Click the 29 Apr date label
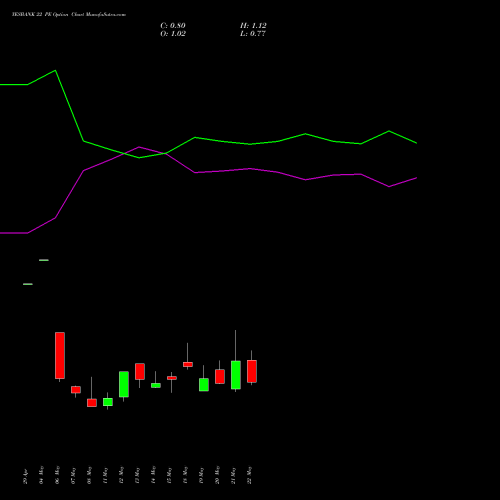 [x=26, y=477]
